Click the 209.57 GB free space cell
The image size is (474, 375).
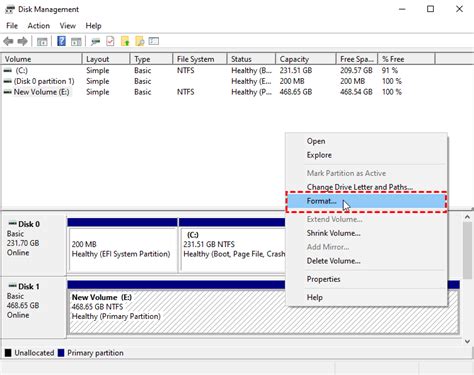coord(356,71)
